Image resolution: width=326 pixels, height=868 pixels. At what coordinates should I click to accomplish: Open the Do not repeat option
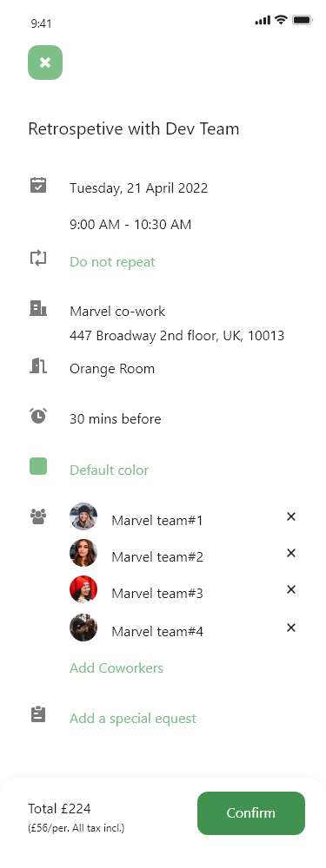112,262
